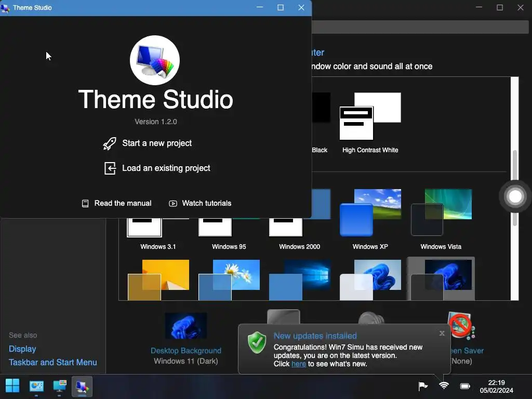Image resolution: width=532 pixels, height=399 pixels.
Task: Select the Windows Vista theme
Action: tap(441, 220)
